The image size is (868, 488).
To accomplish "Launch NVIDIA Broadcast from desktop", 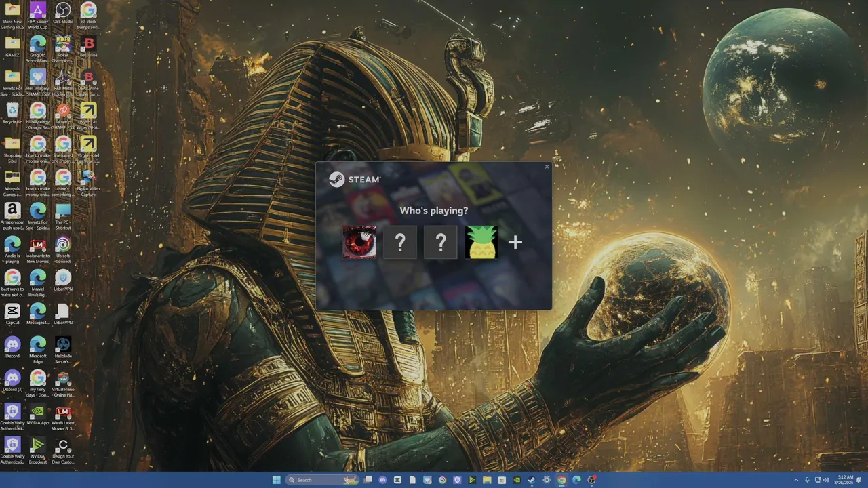I will pos(38,449).
